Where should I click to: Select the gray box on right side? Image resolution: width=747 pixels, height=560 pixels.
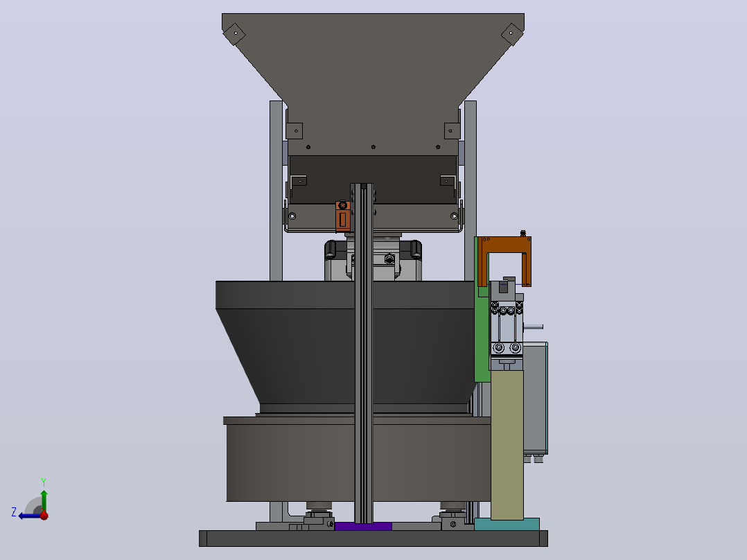pos(536,398)
